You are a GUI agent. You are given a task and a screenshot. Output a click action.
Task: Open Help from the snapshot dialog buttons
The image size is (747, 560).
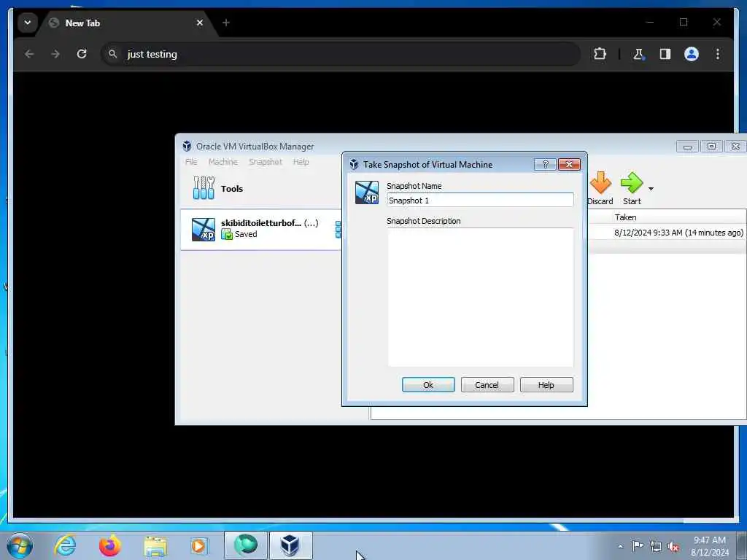[546, 385]
